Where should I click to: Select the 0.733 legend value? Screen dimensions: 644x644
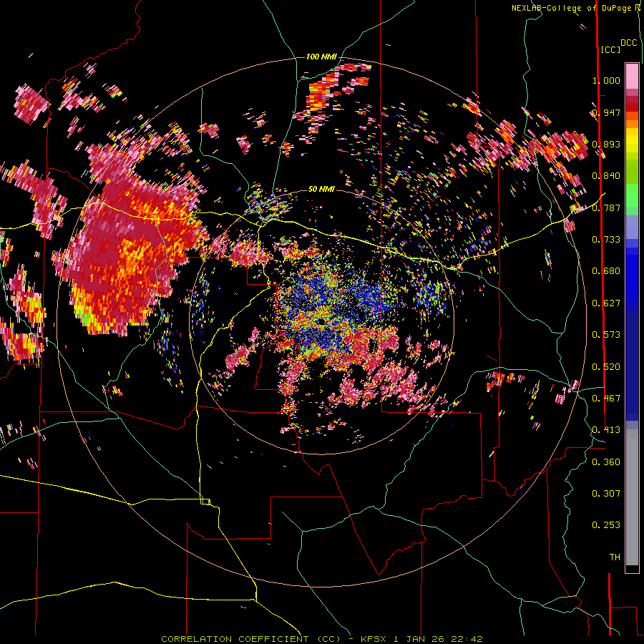click(606, 240)
